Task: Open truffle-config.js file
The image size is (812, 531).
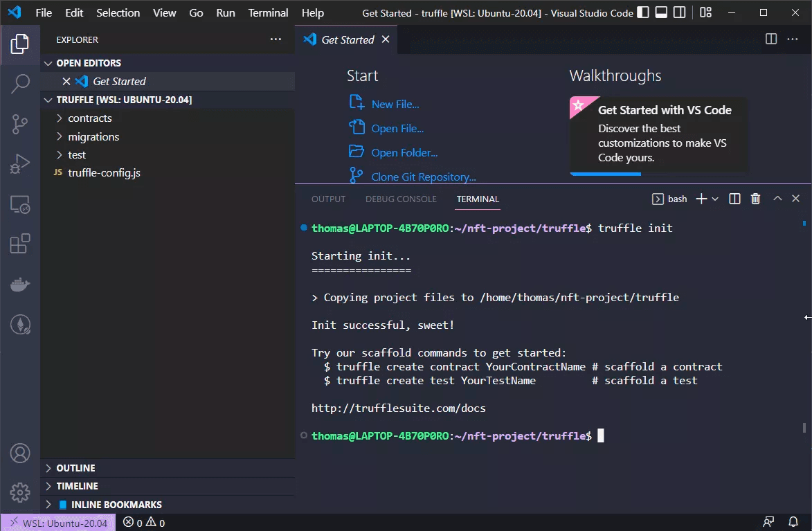Action: click(x=168, y=173)
